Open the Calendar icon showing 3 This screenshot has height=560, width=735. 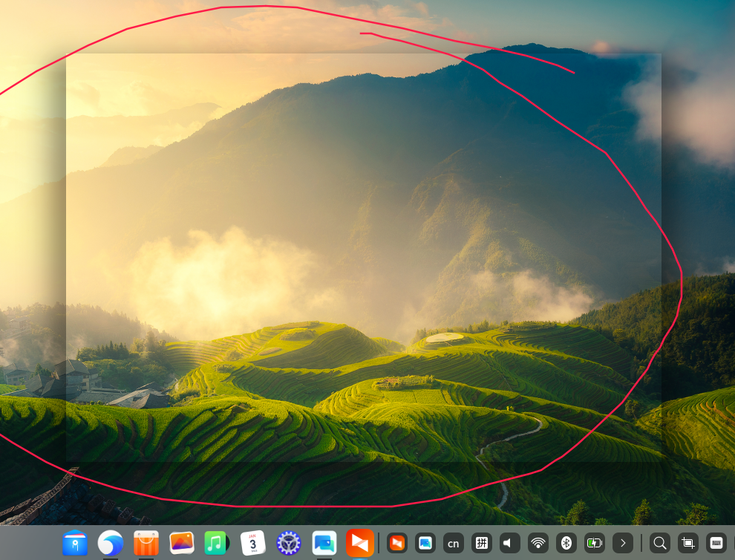coord(253,543)
